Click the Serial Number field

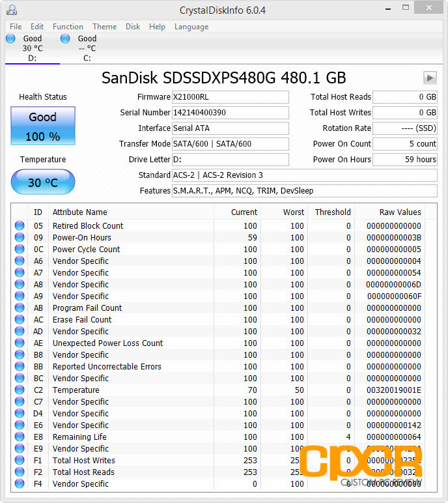pyautogui.click(x=231, y=113)
